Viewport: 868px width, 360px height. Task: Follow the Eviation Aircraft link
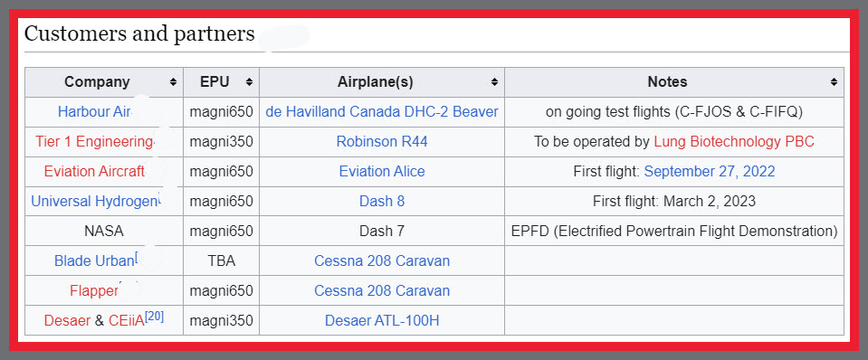coord(95,172)
